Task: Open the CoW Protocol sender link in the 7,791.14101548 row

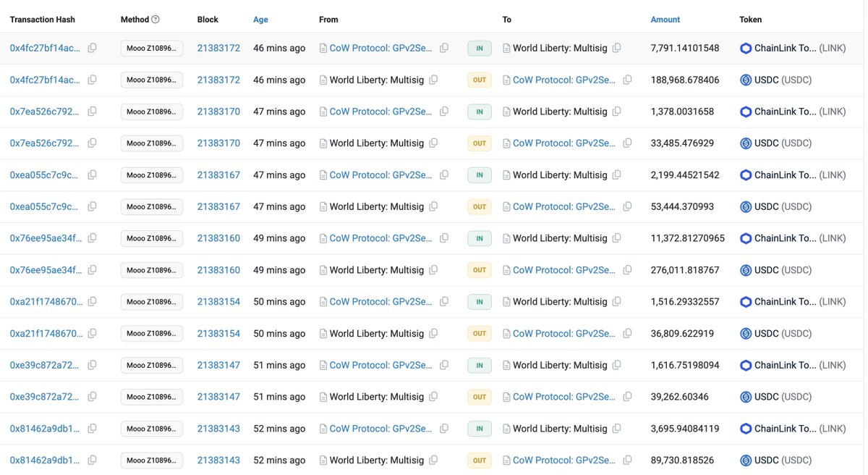Action: (381, 48)
